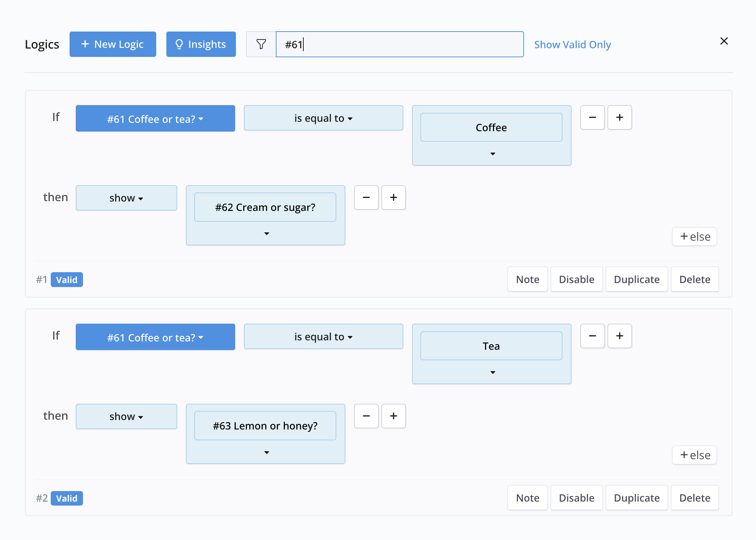Toggle Show Valid Only filter

[574, 44]
